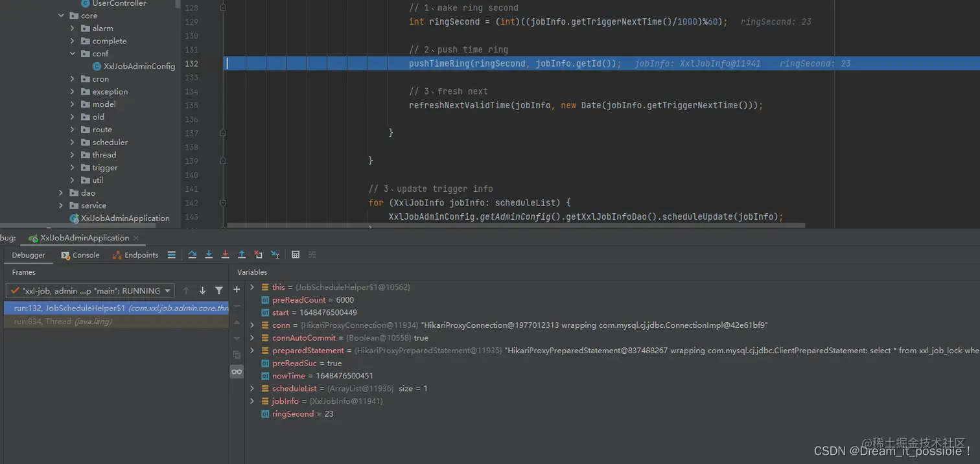Click the Show Execution Point icon
Viewport: 980px width, 464px height.
click(172, 255)
